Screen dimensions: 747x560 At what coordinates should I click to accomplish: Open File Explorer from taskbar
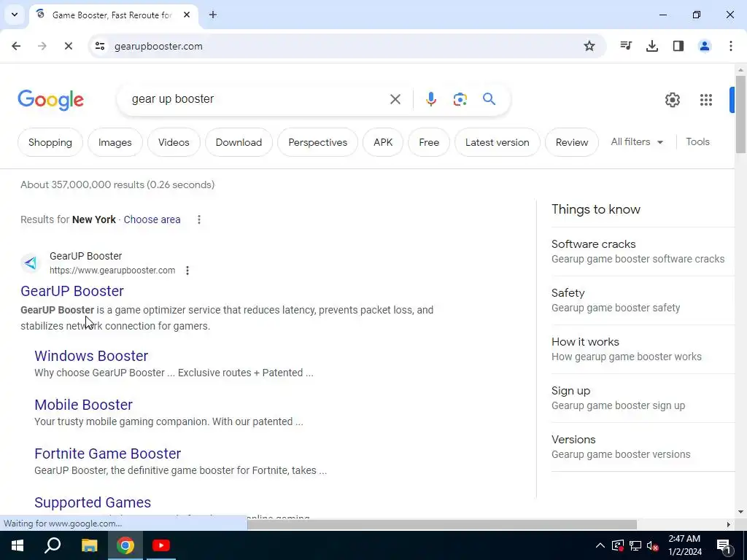click(89, 545)
